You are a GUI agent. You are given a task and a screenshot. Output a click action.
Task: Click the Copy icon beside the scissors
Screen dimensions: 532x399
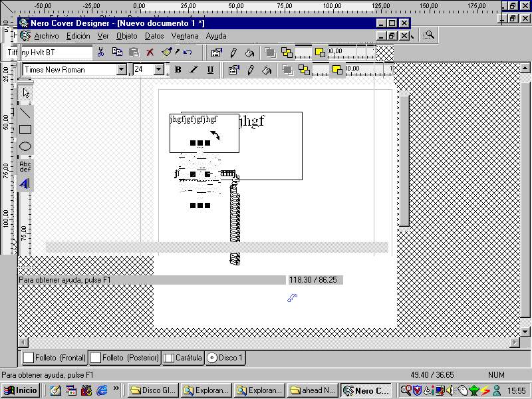click(x=118, y=53)
